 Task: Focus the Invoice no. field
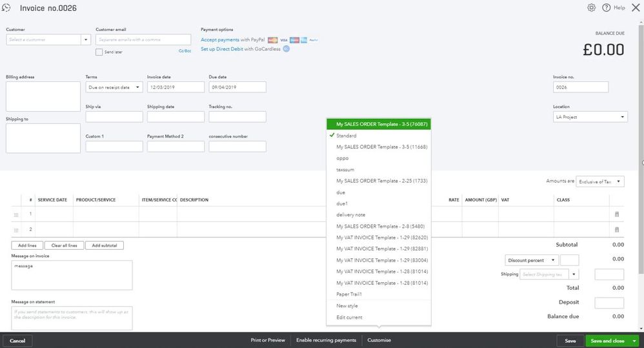click(581, 87)
